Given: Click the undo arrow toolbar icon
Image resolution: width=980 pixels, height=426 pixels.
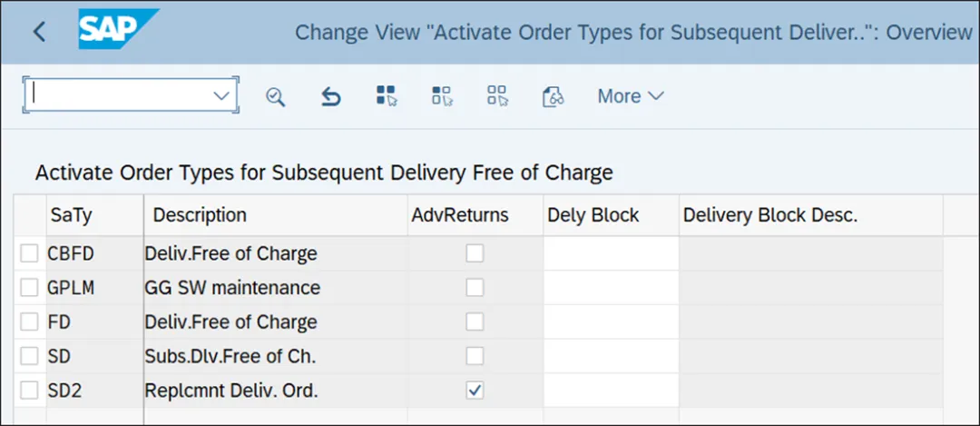Looking at the screenshot, I should (x=331, y=96).
